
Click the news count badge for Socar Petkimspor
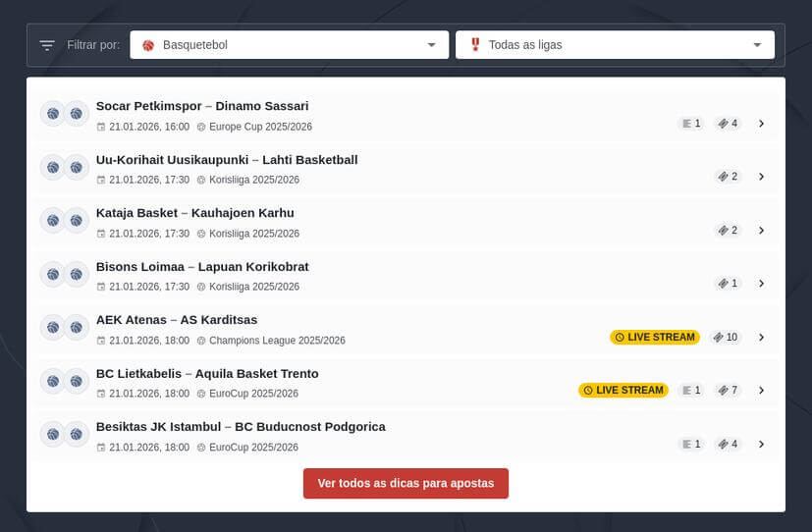tap(691, 124)
